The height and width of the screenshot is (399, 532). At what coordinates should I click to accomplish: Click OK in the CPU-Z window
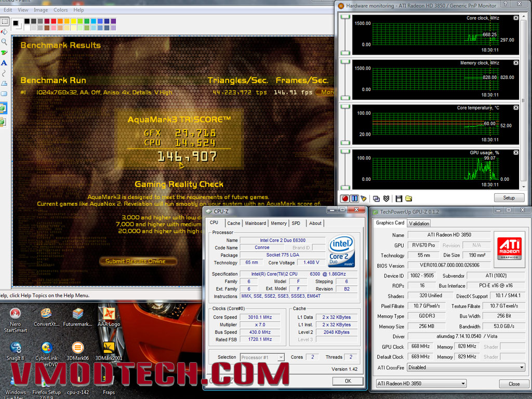[348, 381]
